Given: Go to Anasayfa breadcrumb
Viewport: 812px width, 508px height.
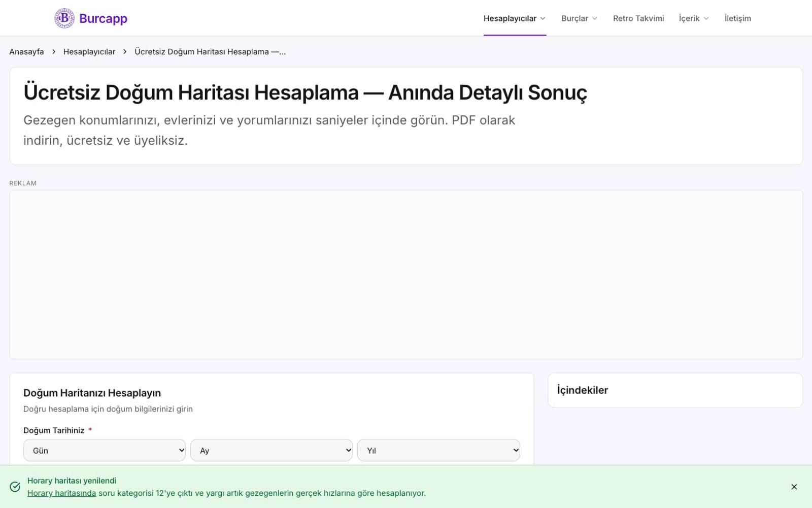Looking at the screenshot, I should point(26,52).
